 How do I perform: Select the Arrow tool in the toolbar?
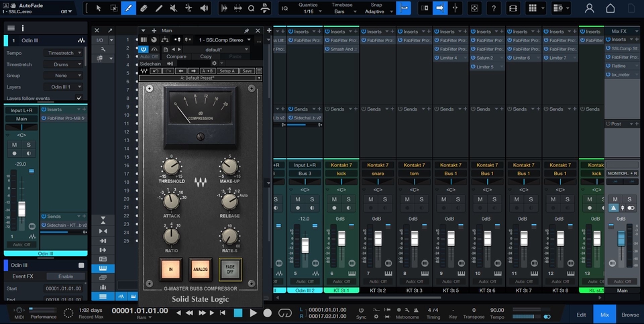(x=99, y=8)
